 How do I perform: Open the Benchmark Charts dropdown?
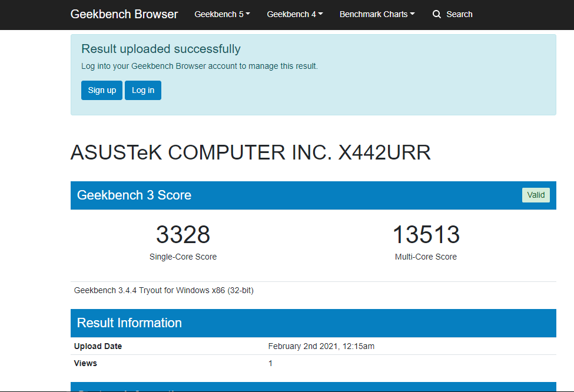pos(377,14)
